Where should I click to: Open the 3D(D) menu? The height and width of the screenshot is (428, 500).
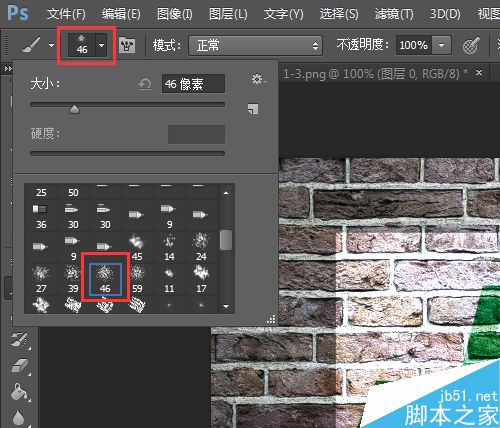(445, 14)
